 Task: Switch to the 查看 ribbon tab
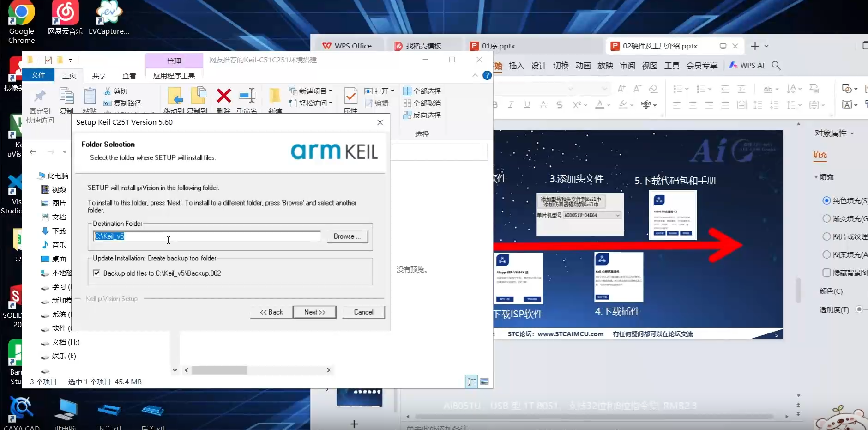click(129, 75)
